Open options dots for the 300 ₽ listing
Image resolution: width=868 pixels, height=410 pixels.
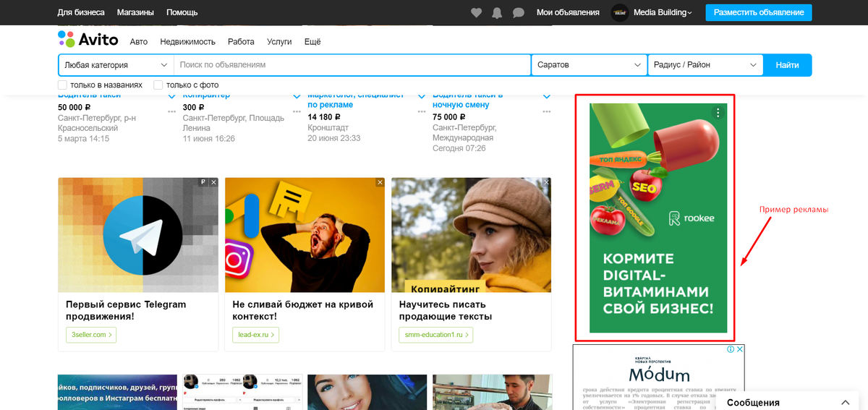click(297, 111)
